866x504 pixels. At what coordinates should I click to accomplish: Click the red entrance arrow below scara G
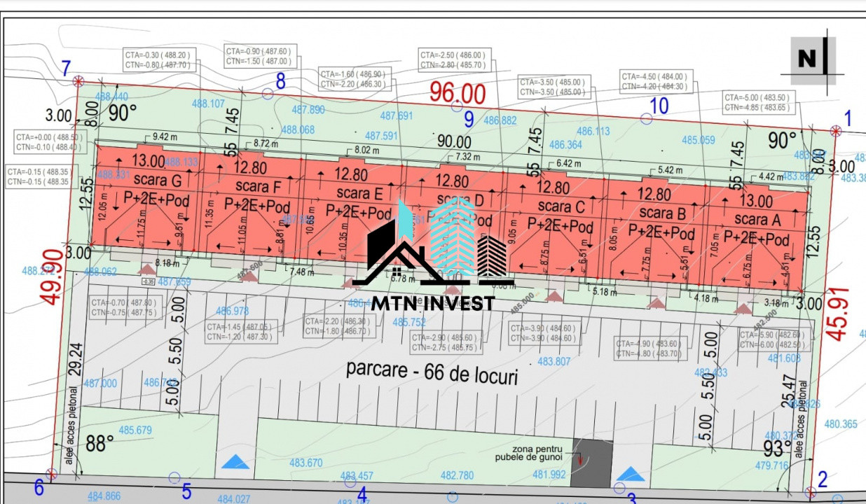pyautogui.click(x=146, y=269)
